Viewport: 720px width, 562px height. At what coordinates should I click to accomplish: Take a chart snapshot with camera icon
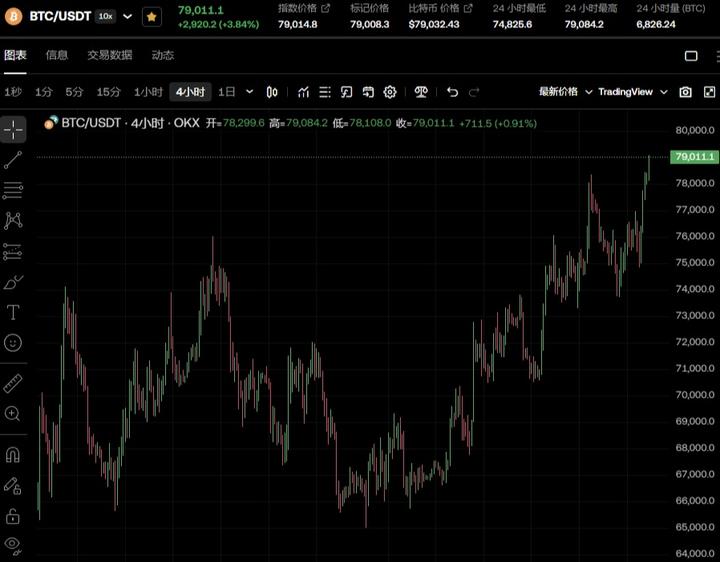coord(685,92)
